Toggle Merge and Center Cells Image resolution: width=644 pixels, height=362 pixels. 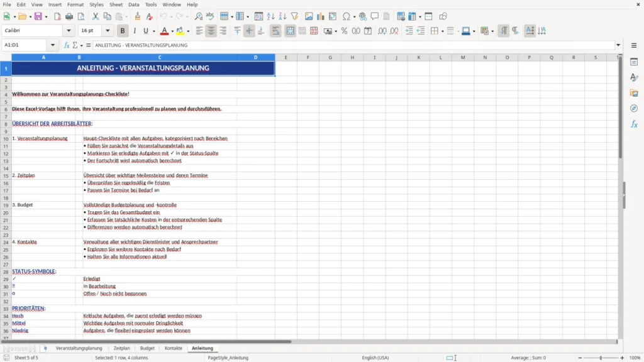pos(290,31)
